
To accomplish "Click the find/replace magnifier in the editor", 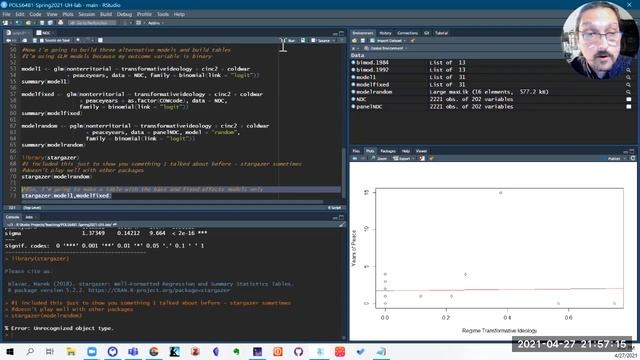I will click(x=78, y=40).
